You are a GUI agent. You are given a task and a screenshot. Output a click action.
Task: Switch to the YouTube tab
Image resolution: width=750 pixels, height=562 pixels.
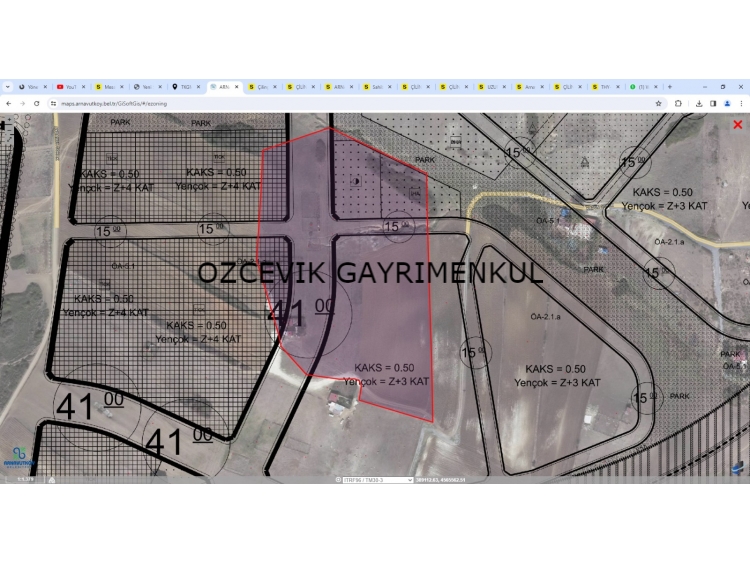(71, 87)
